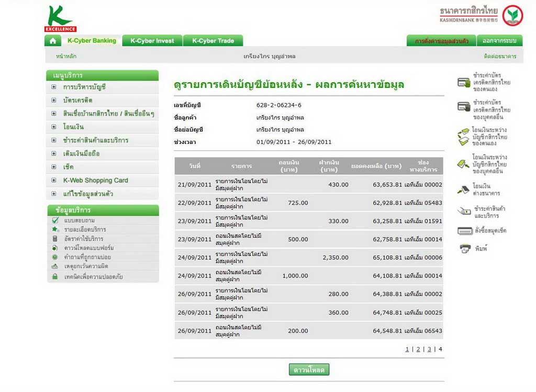Click the questionnaire checkmark icon
The height and width of the screenshot is (392, 536).
pos(55,220)
